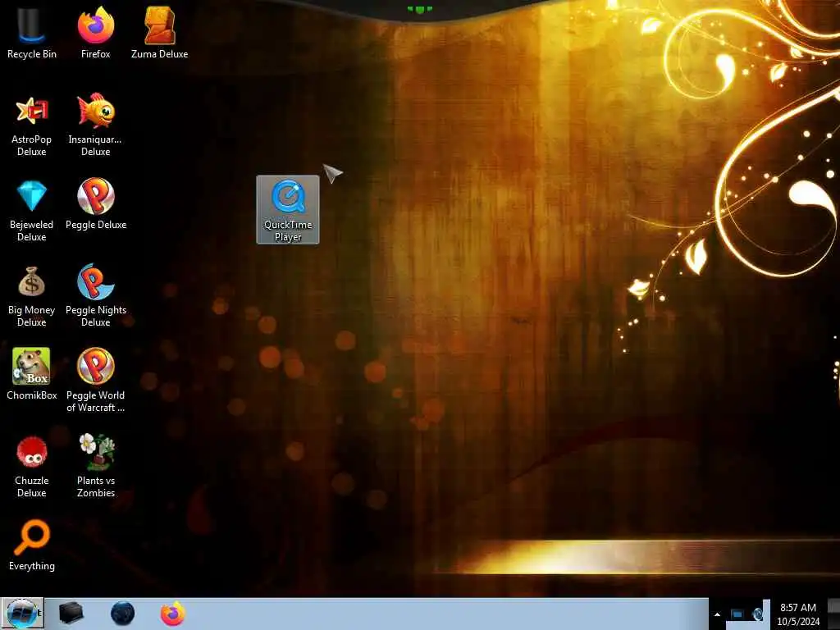Open the Windows Start menu

tap(22, 614)
